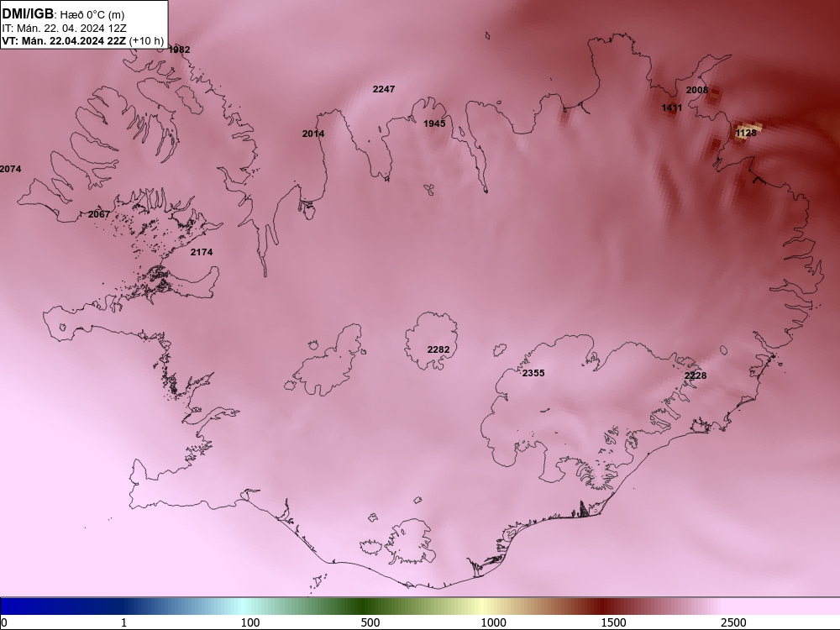Select the 2014 height label
840x630 pixels.
pyautogui.click(x=312, y=134)
